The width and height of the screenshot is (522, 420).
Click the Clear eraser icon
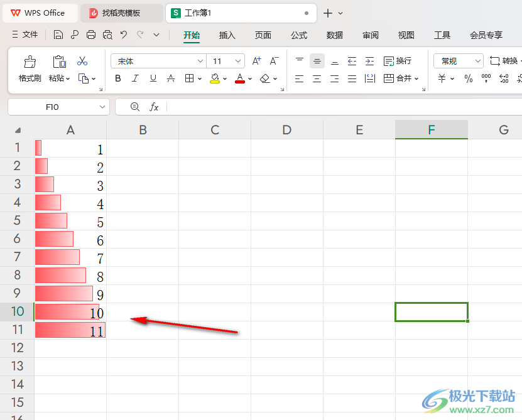(264, 78)
